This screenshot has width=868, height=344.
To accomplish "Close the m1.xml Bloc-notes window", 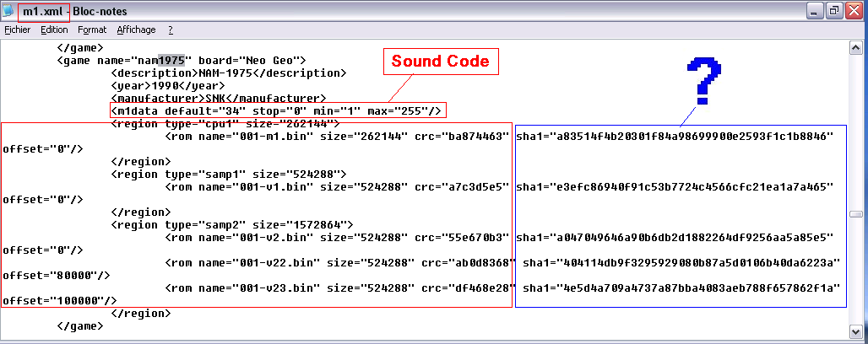I will (854, 11).
